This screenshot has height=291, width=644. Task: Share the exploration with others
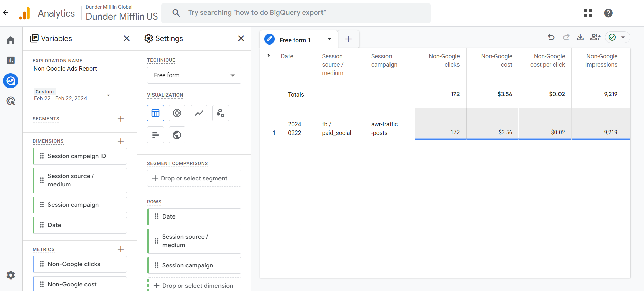[595, 37]
